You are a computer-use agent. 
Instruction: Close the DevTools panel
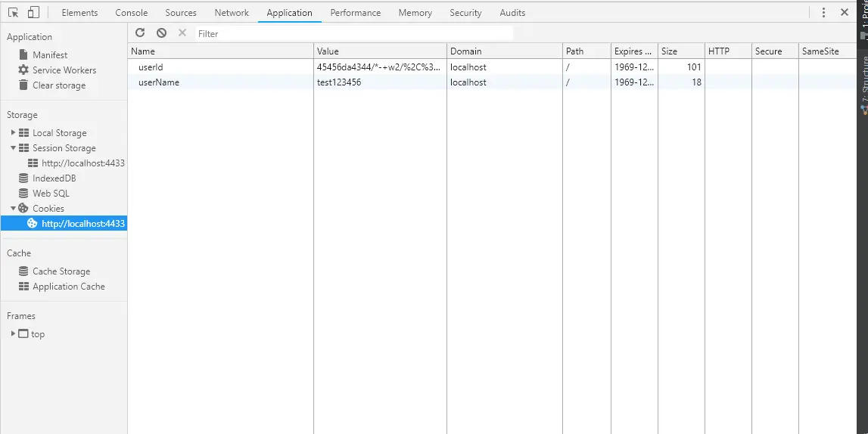tap(845, 12)
